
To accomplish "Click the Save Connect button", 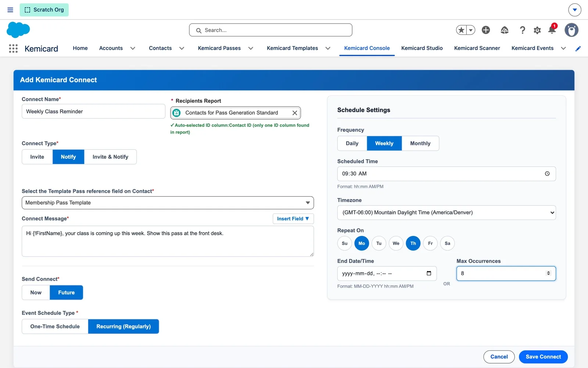I will tap(543, 357).
